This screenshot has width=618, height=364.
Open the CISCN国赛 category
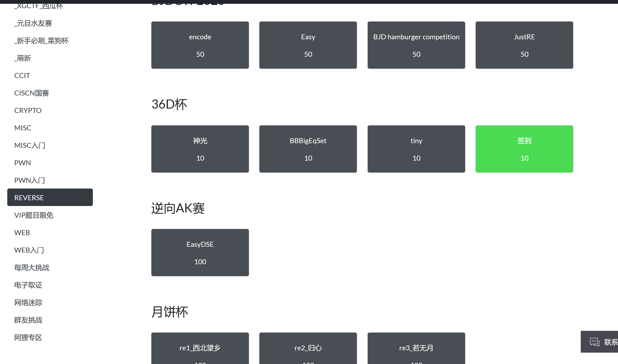32,93
